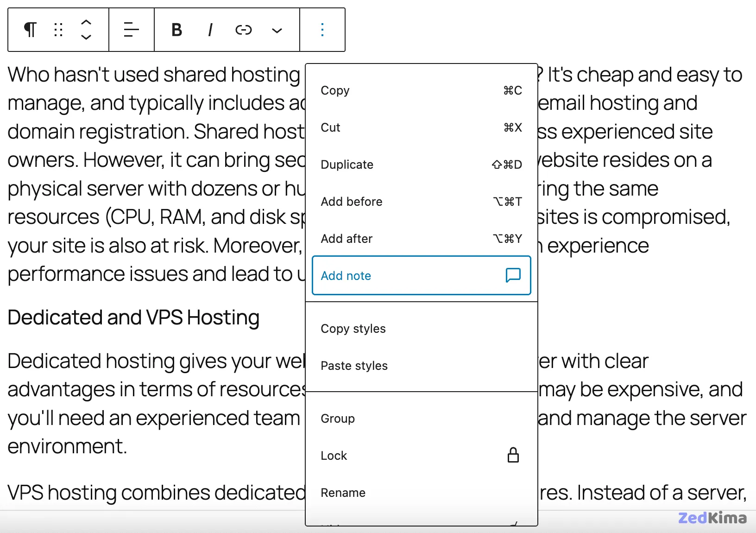The image size is (756, 533).
Task: Insert a link with the link icon
Action: coord(244,30)
